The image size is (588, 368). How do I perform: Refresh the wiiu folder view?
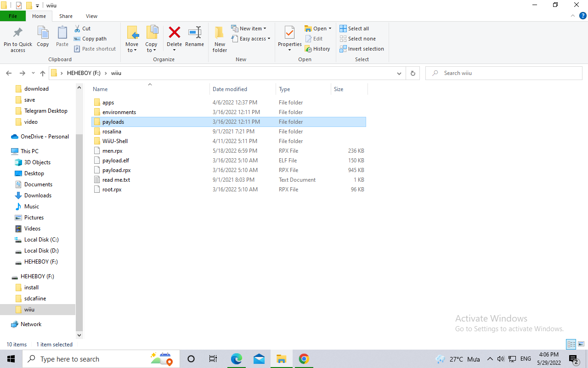tap(413, 73)
